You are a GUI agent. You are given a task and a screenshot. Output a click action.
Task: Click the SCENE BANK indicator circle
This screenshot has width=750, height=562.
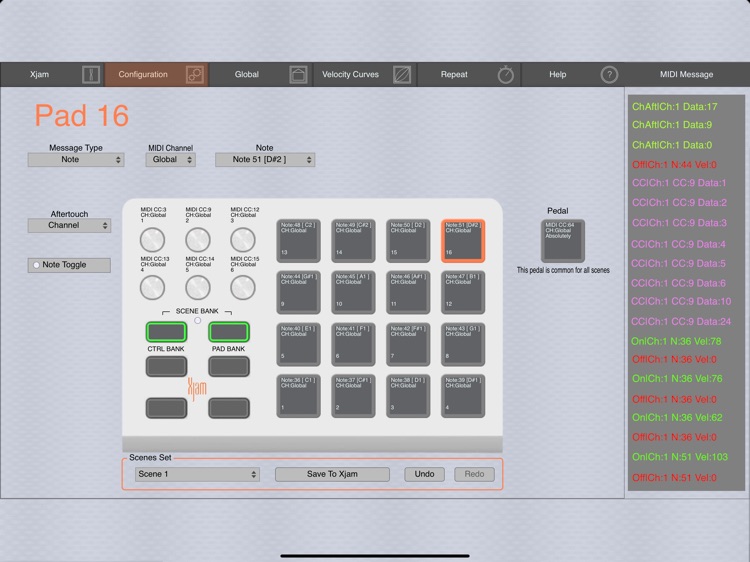point(197,321)
